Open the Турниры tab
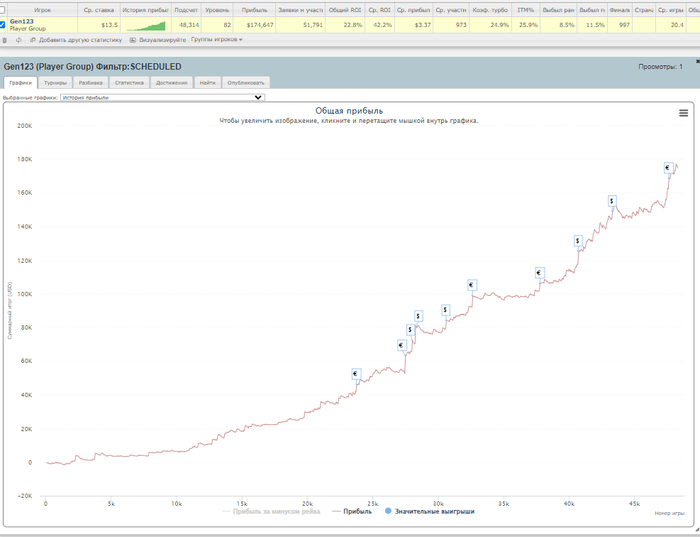The image size is (700, 537). [x=55, y=83]
